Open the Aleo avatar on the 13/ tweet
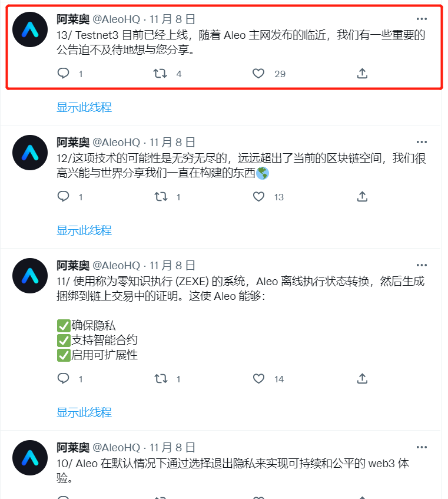Viewport: 448px width, 499px height. click(x=30, y=29)
